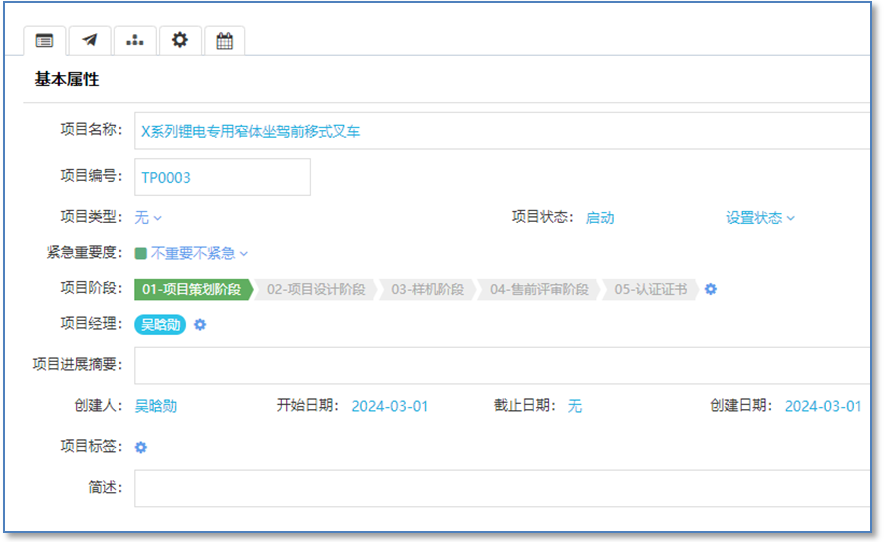
Task: Expand the 项目类型 dropdown showing 无
Action: coord(148,217)
